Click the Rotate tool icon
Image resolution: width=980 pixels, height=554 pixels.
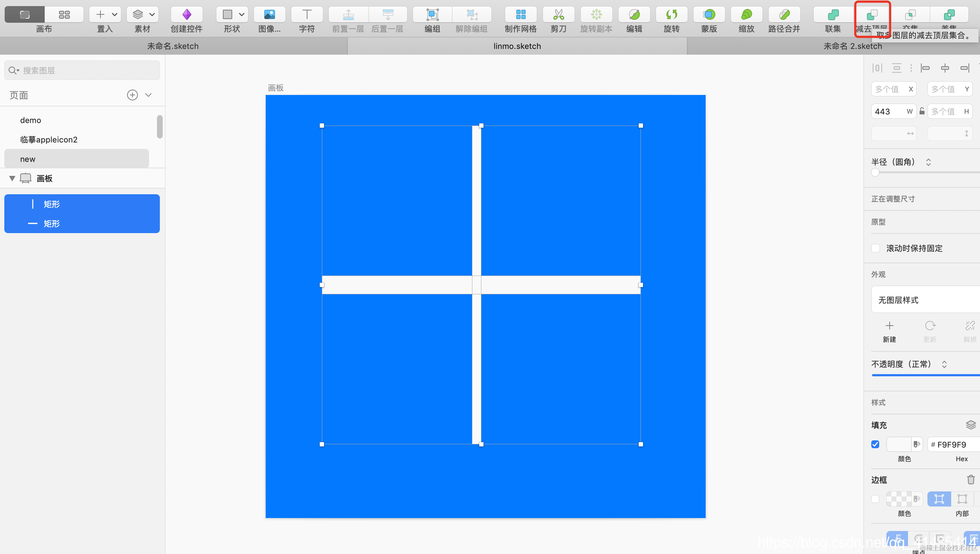(671, 15)
